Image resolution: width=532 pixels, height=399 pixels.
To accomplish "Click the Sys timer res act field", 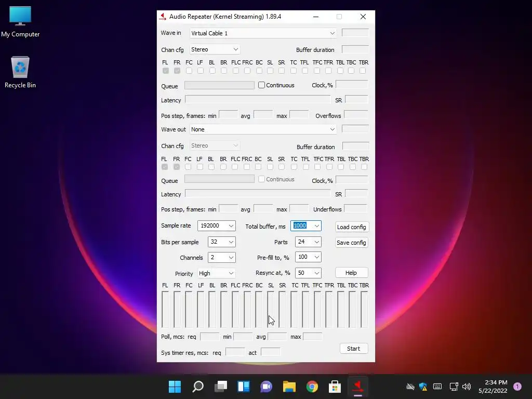I will click(x=270, y=352).
